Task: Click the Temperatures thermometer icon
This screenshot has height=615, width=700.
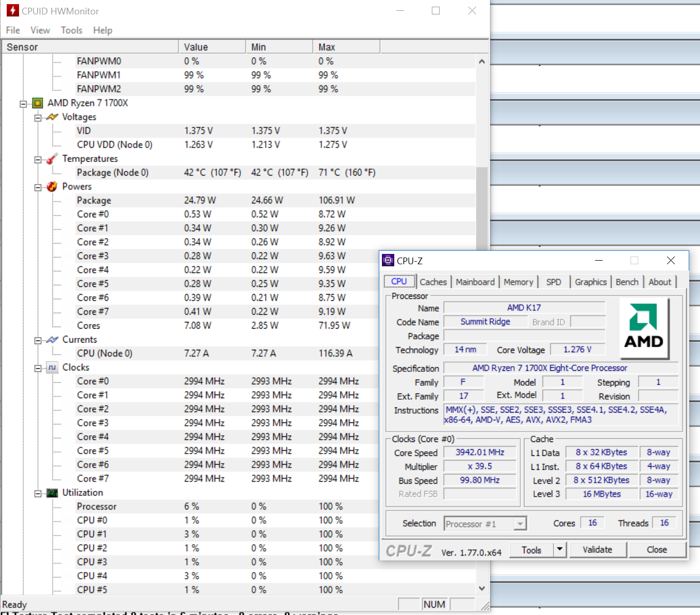Action: (x=52, y=159)
